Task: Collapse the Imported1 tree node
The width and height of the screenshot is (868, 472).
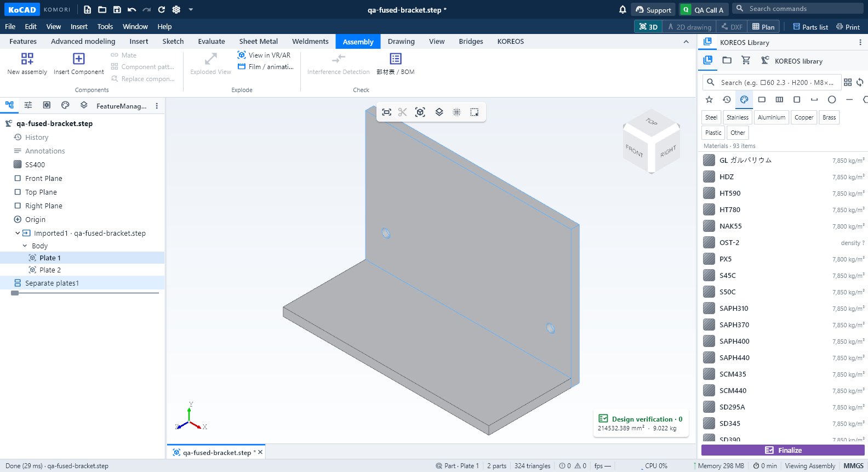Action: pyautogui.click(x=18, y=233)
